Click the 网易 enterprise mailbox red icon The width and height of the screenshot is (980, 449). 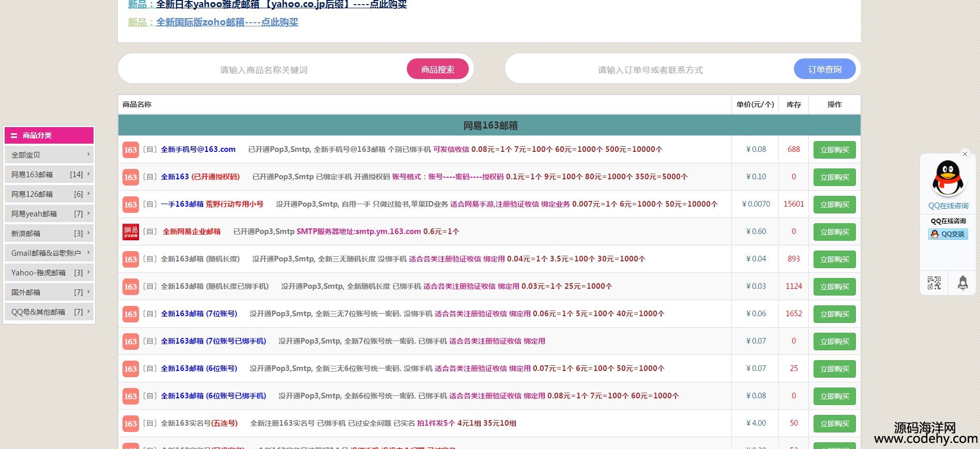[131, 232]
